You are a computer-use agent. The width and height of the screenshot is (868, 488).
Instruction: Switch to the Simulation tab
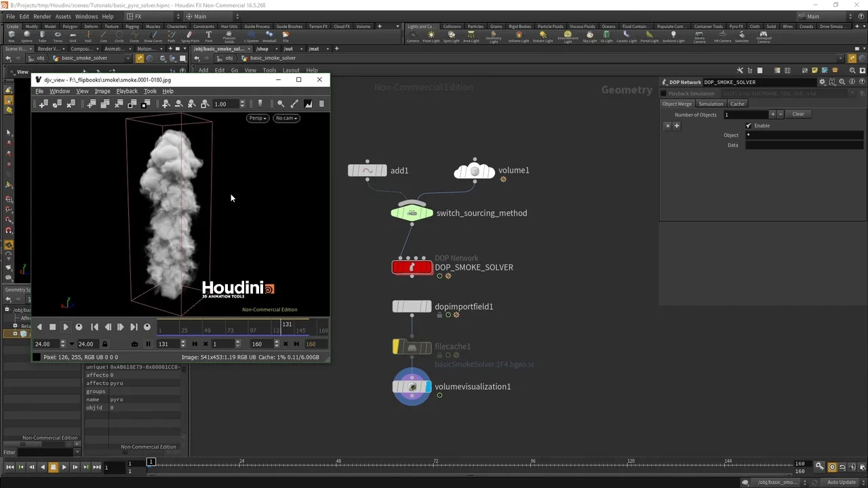point(711,104)
